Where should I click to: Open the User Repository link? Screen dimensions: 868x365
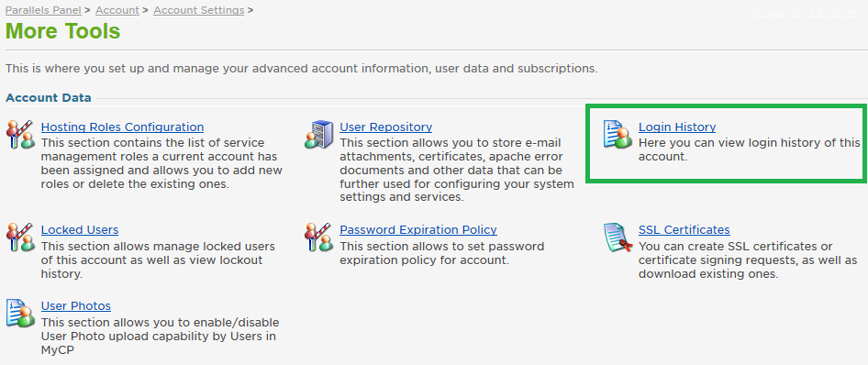click(386, 127)
